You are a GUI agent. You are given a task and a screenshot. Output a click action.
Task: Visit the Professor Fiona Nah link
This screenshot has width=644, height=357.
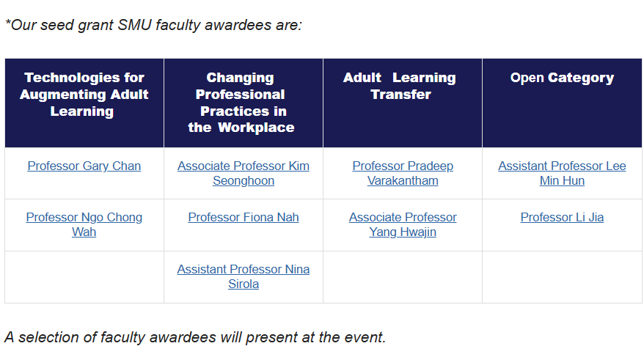pos(244,218)
